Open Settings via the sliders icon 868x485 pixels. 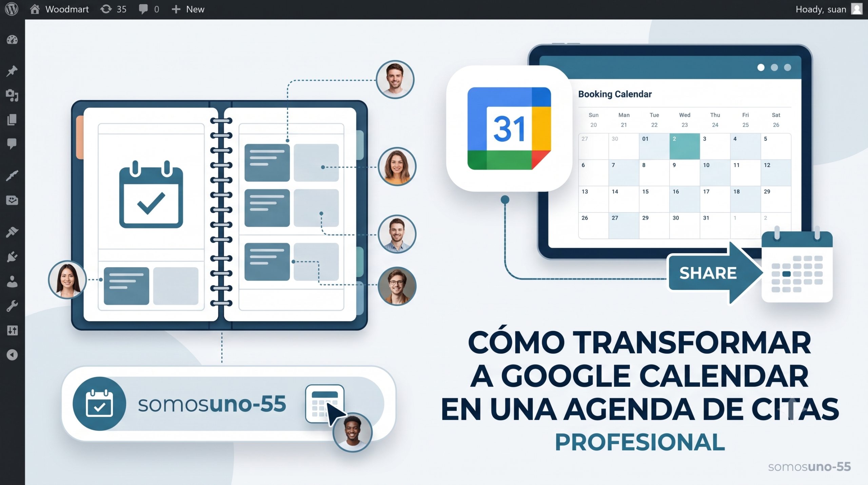pos(12,330)
